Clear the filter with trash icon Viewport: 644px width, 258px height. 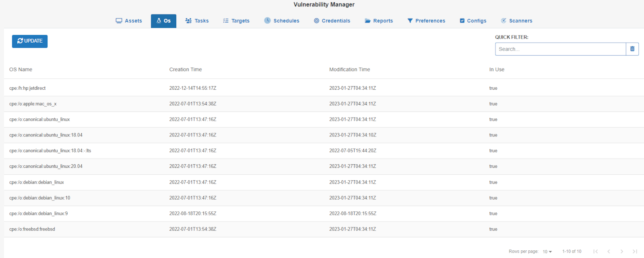coord(632,49)
